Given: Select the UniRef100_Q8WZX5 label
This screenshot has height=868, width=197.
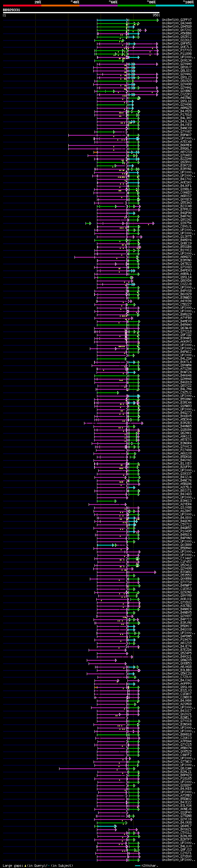Looking at the screenshot, I should tap(176, 660).
